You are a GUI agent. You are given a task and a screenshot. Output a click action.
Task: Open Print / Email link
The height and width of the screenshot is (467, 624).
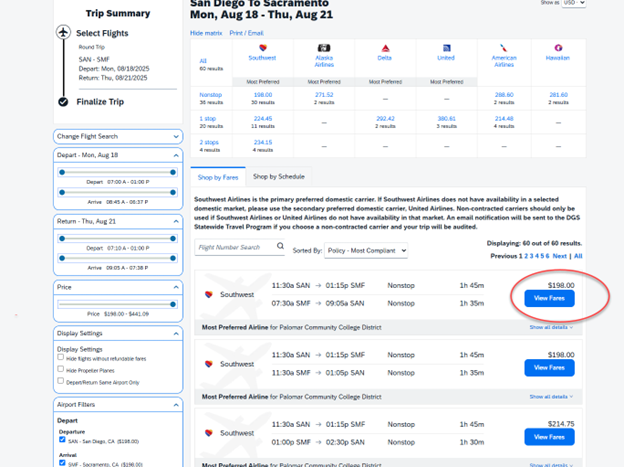click(x=246, y=33)
